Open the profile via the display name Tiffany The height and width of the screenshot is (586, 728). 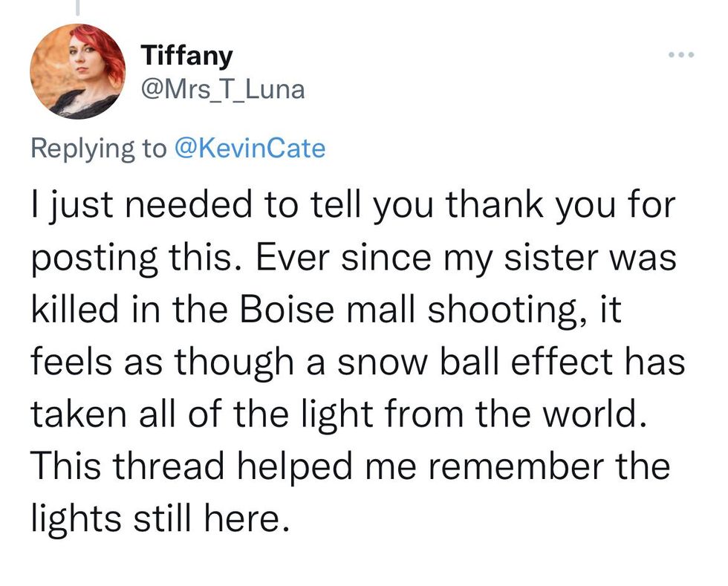tap(186, 55)
